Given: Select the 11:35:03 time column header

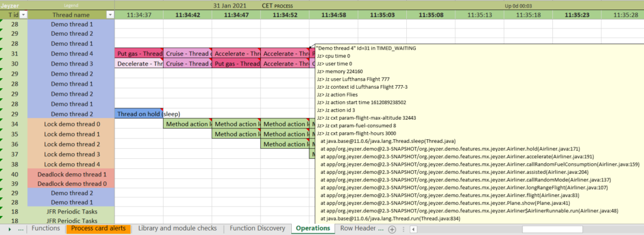Looking at the screenshot, I should point(382,15).
